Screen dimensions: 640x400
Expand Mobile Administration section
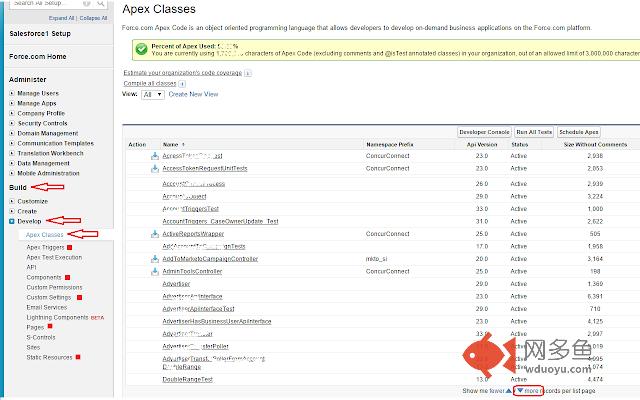12,173
